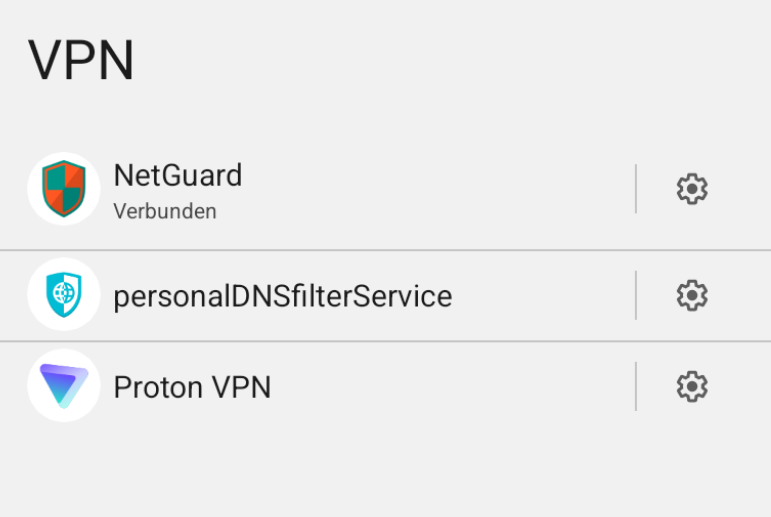Tap the Proton VPN triangle logo
The image size is (771, 517).
point(64,386)
